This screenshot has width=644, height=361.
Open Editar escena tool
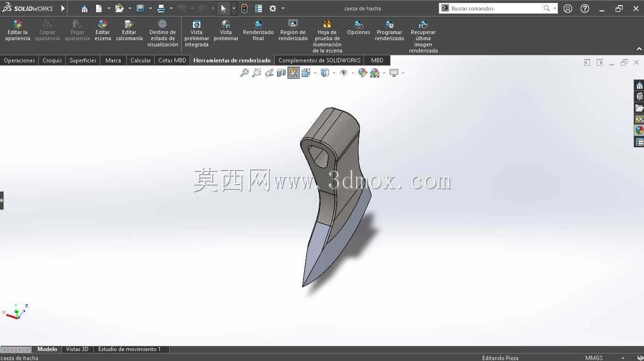click(103, 31)
